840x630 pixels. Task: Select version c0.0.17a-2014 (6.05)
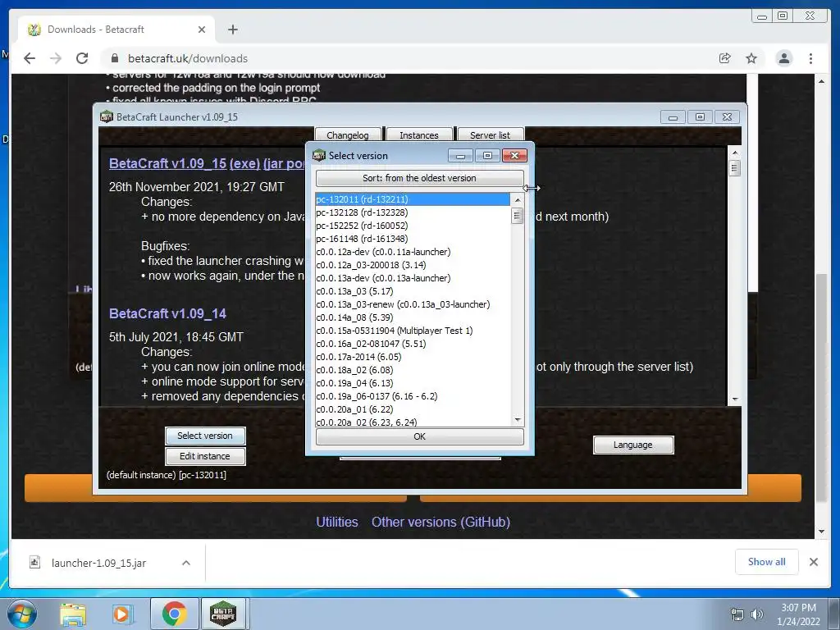click(x=413, y=357)
